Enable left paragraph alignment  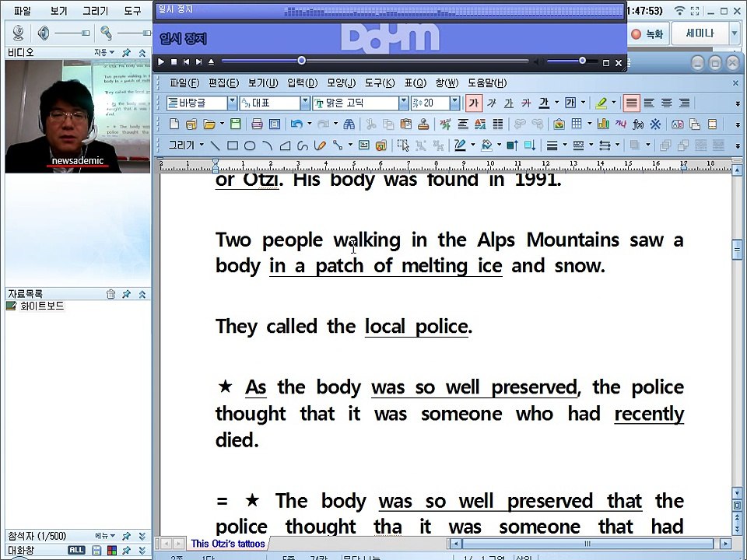[x=649, y=103]
